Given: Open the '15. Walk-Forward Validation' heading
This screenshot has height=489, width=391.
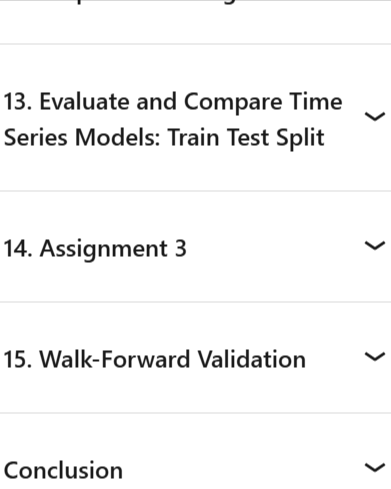Looking at the screenshot, I should click(155, 359).
